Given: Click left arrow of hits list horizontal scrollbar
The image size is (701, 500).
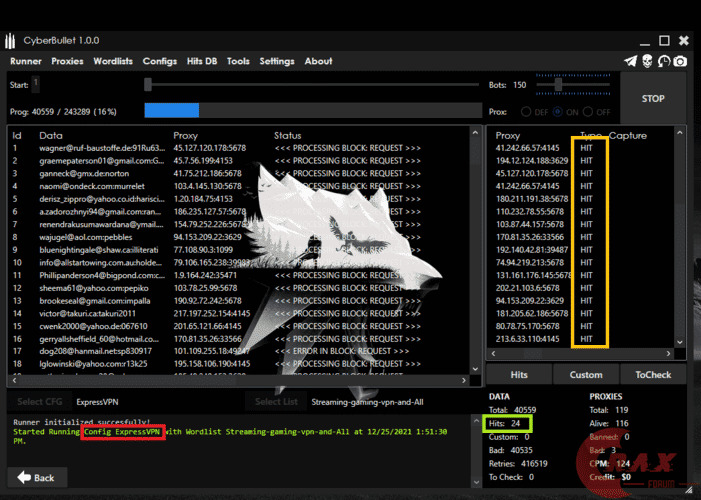Looking at the screenshot, I should (x=494, y=353).
